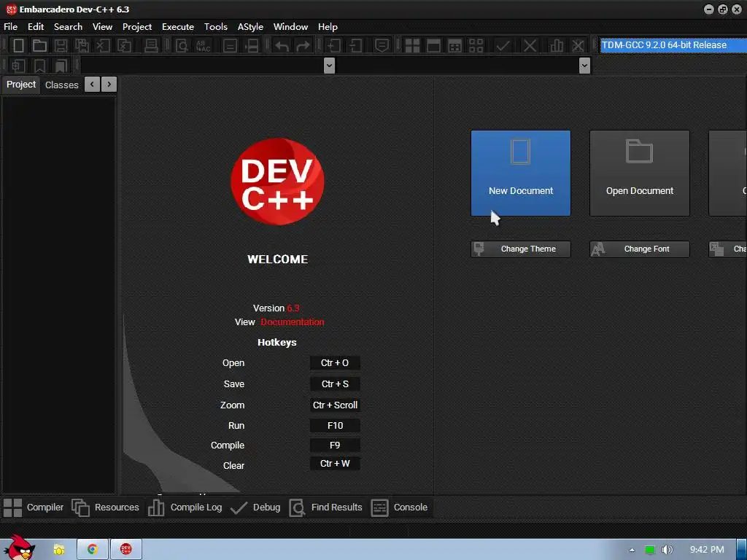Open the Edit menu
This screenshot has height=560, width=747.
coord(36,27)
